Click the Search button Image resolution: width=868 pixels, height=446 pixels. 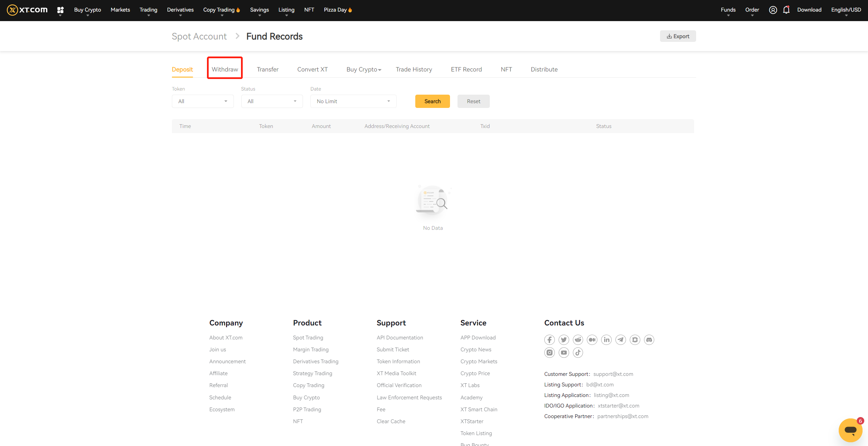[432, 101]
